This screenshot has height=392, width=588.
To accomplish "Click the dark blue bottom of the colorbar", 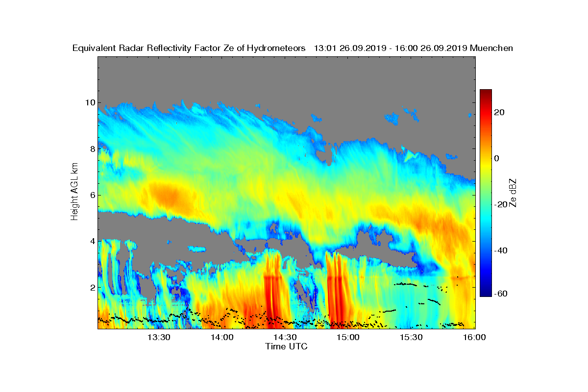I will pos(486,293).
